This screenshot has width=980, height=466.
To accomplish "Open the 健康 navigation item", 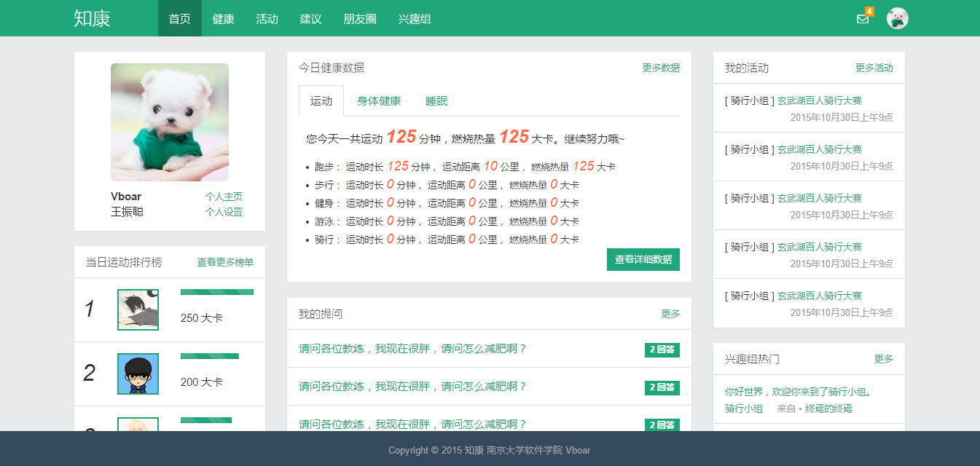I will (x=224, y=18).
